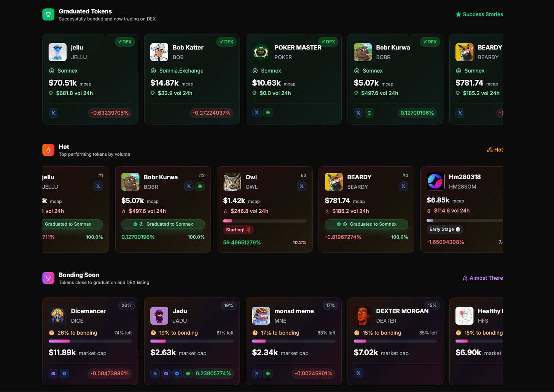The image size is (554, 392).
Task: Select the Hm280318 token avatar
Action: coord(436,181)
